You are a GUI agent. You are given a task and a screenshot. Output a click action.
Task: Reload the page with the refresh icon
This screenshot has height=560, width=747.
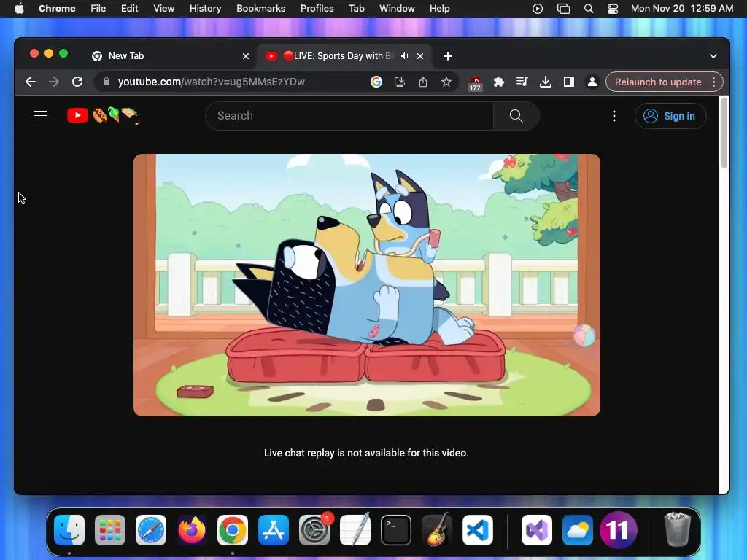pos(77,82)
